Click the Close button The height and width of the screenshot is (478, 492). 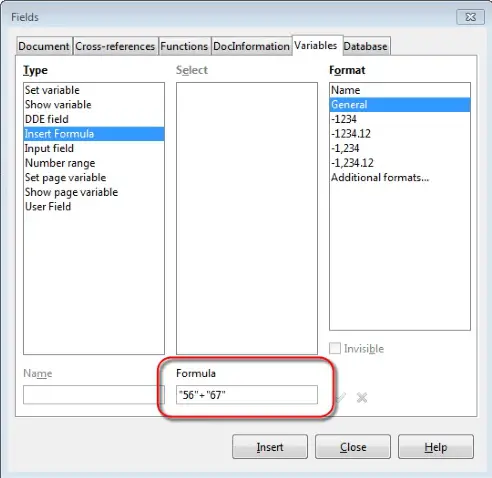pos(353,447)
